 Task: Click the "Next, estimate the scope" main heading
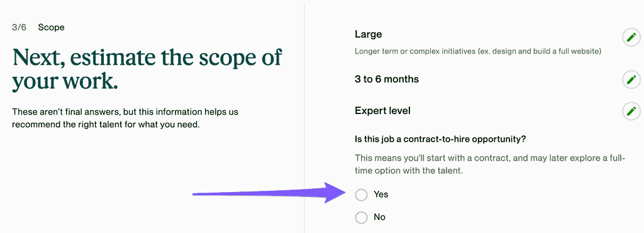pyautogui.click(x=147, y=69)
